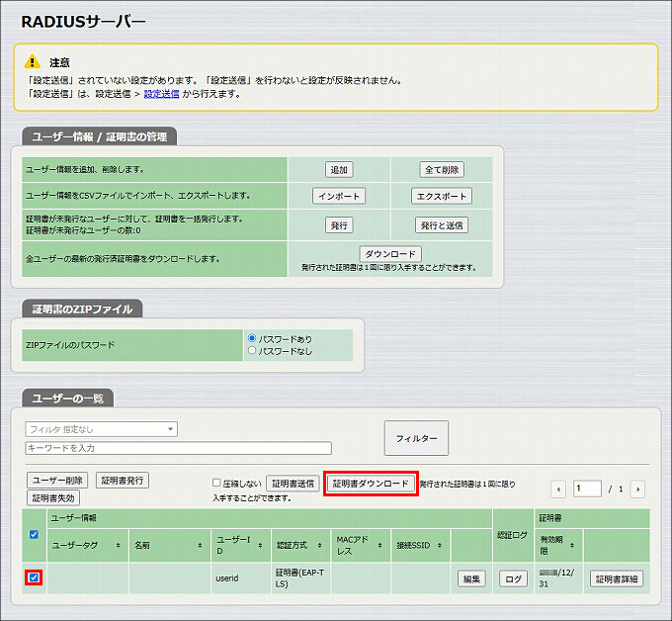Click the フィルター button

point(416,438)
